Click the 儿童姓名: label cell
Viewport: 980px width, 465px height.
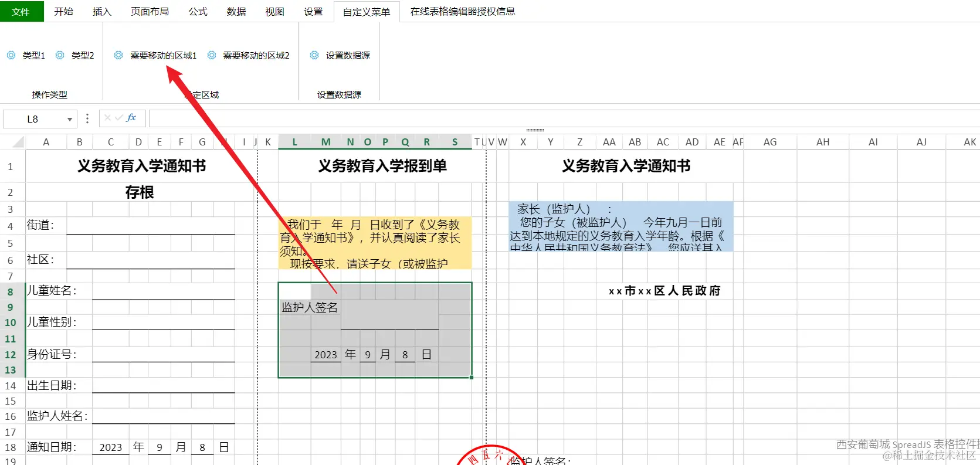[x=58, y=291]
